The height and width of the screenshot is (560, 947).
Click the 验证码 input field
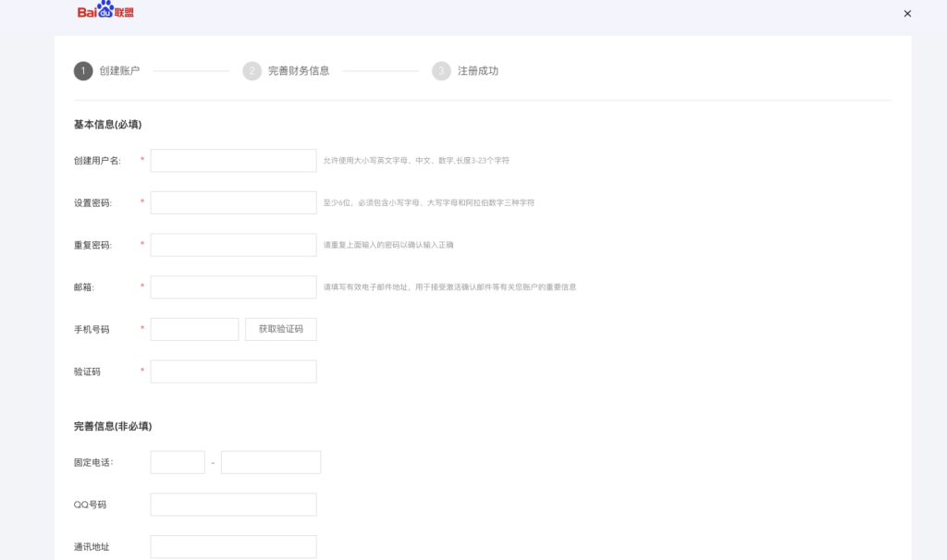click(x=233, y=371)
